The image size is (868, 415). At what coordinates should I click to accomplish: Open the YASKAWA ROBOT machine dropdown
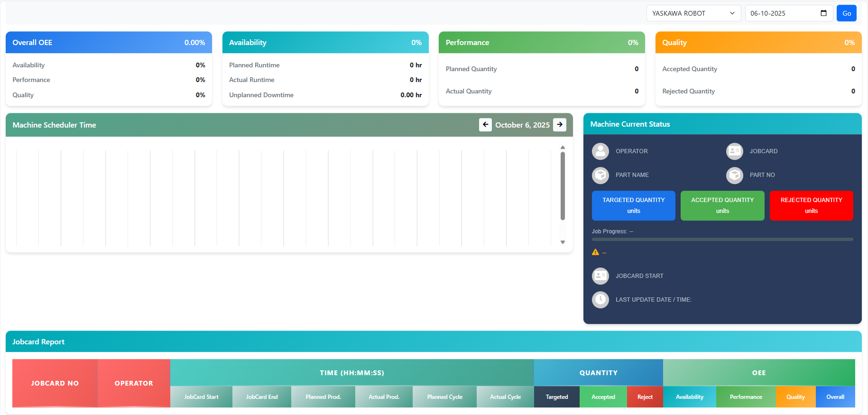tap(693, 13)
